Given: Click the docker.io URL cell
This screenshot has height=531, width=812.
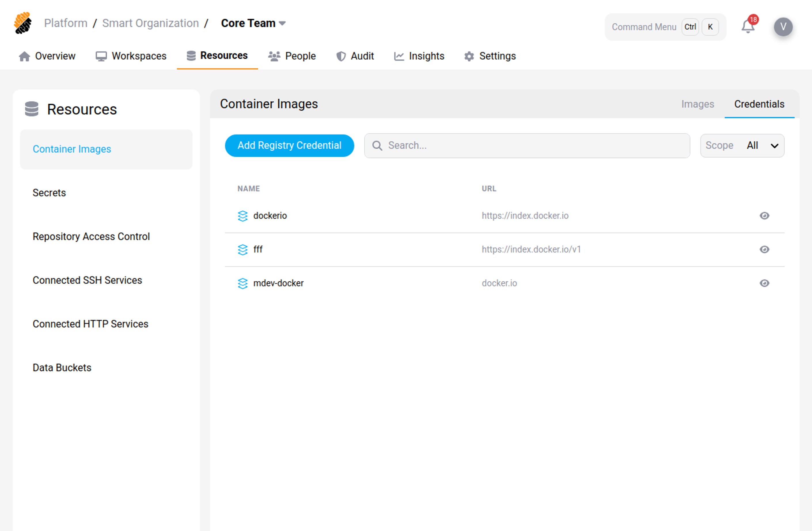Looking at the screenshot, I should (499, 283).
